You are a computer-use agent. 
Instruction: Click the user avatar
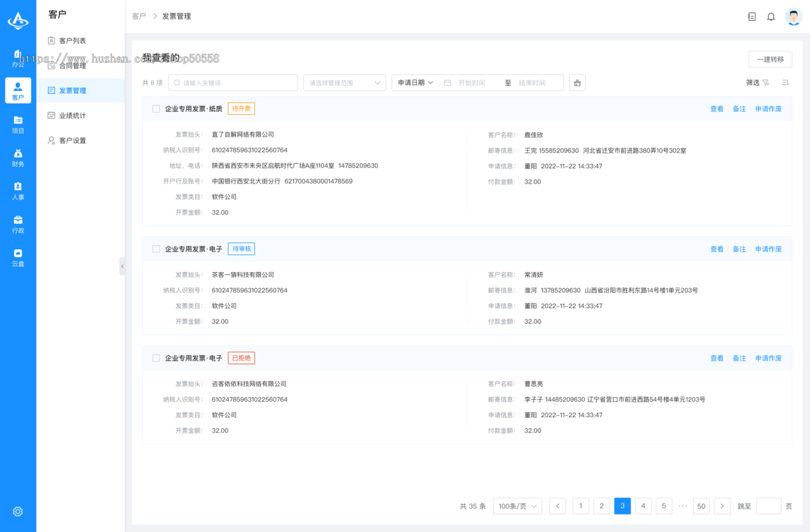(794, 16)
